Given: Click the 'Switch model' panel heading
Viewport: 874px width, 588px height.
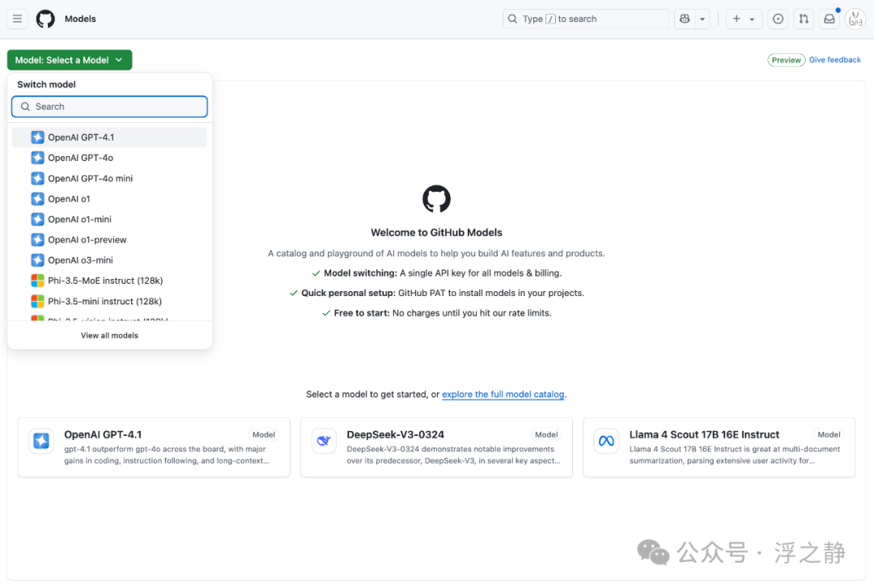Looking at the screenshot, I should (x=46, y=85).
